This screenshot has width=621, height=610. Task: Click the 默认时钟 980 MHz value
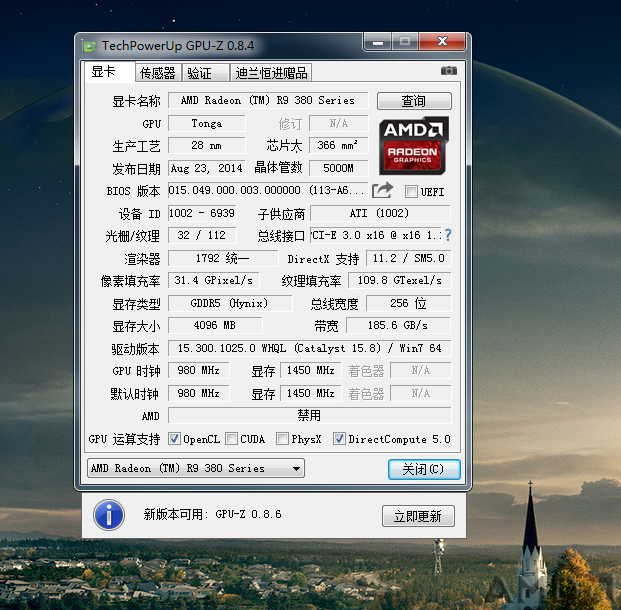coord(199,393)
